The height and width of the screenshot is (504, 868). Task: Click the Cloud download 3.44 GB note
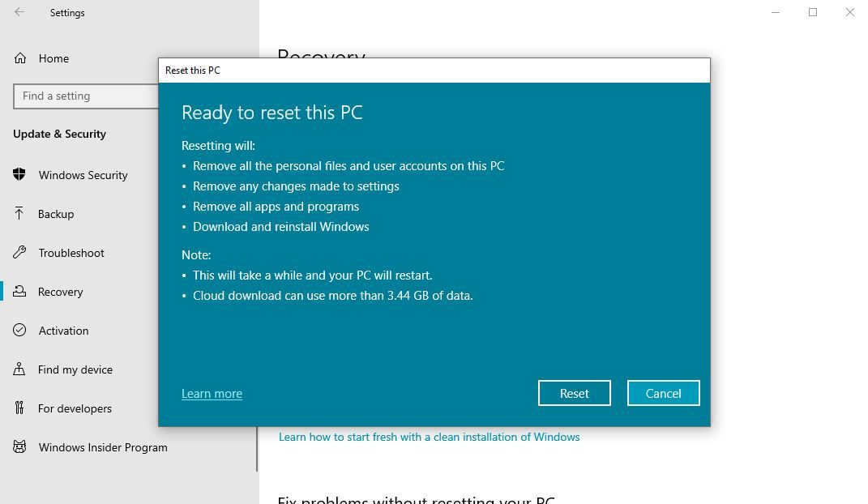click(333, 296)
